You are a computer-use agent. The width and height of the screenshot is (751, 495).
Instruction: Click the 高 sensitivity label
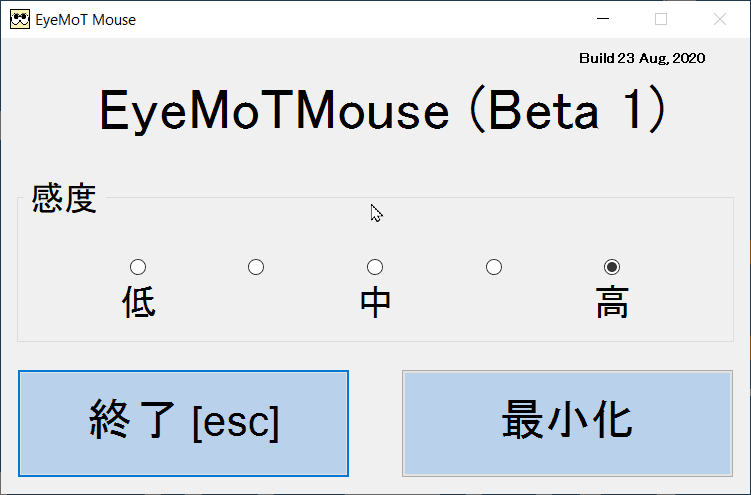(x=612, y=302)
